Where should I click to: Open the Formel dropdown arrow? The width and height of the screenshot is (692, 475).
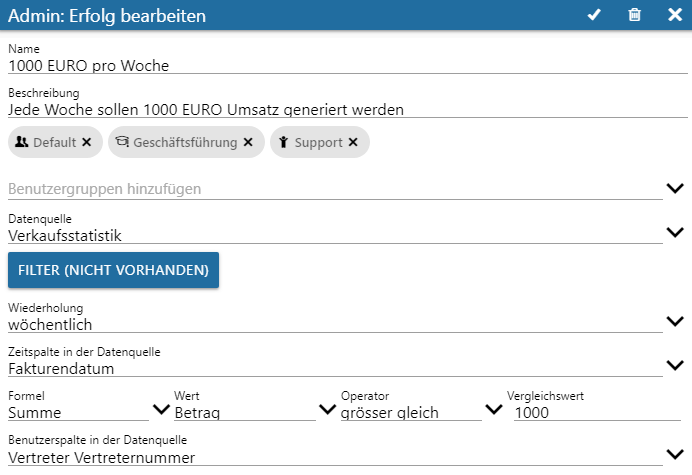point(161,410)
